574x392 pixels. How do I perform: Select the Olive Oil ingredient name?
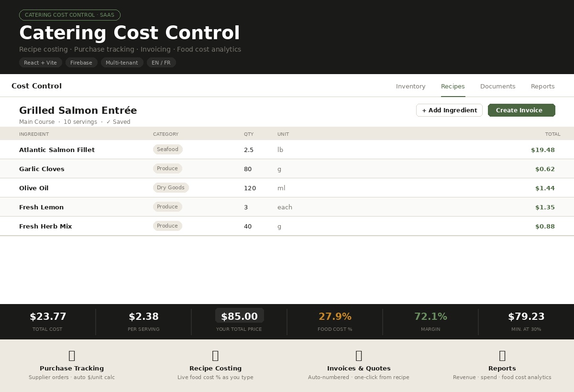pyautogui.click(x=34, y=188)
